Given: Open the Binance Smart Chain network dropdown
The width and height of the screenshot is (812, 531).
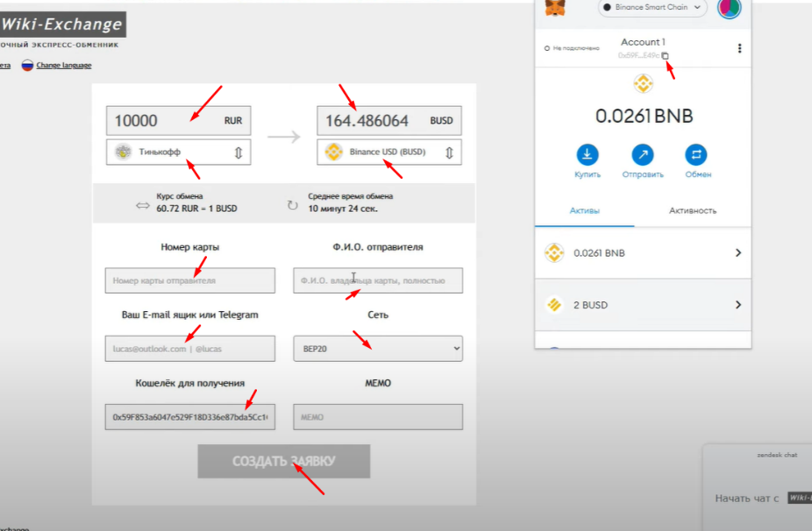Looking at the screenshot, I should (x=652, y=7).
